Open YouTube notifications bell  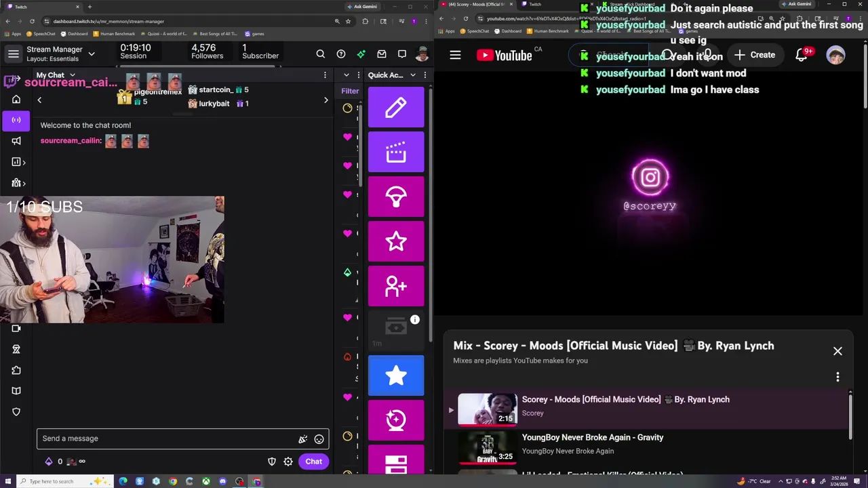pyautogui.click(x=802, y=55)
